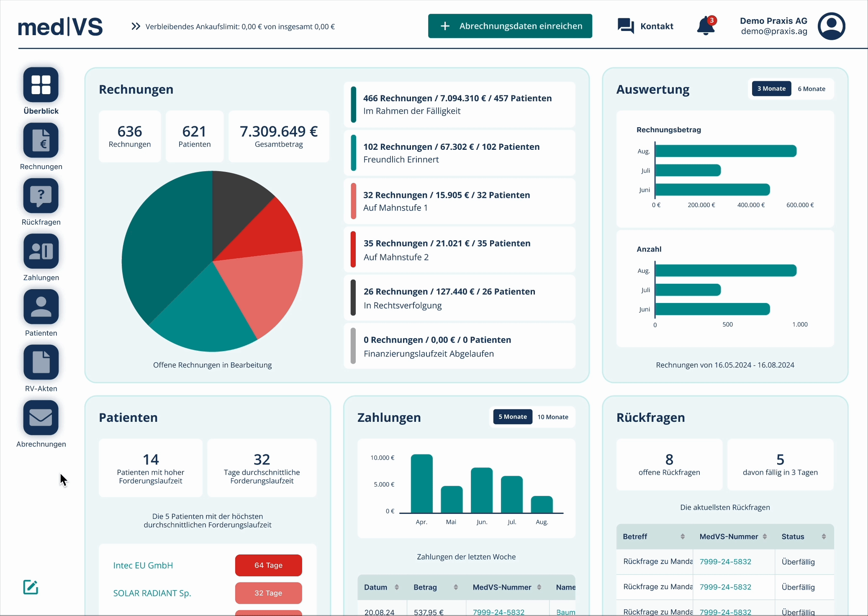Click the edit pencil icon bottom left
The width and height of the screenshot is (868, 616).
pos(31,587)
